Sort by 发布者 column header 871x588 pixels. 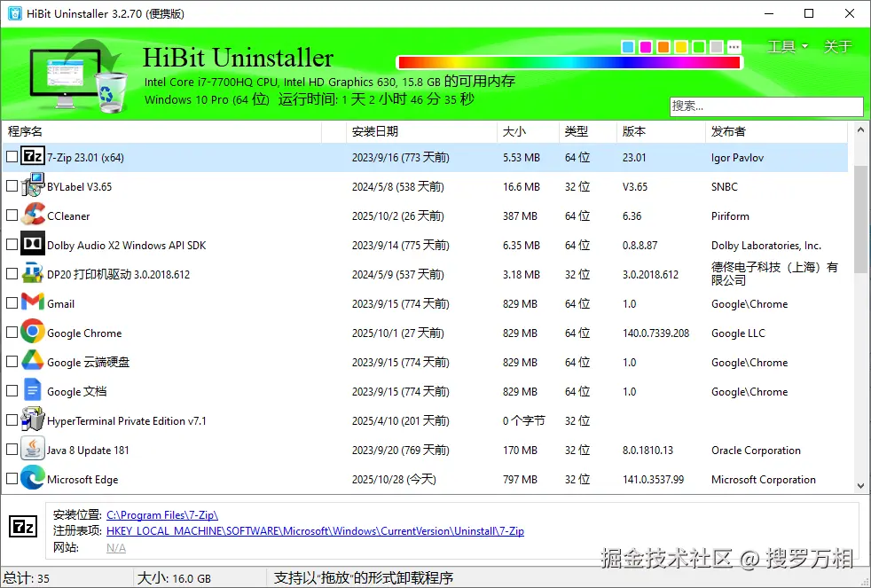777,131
